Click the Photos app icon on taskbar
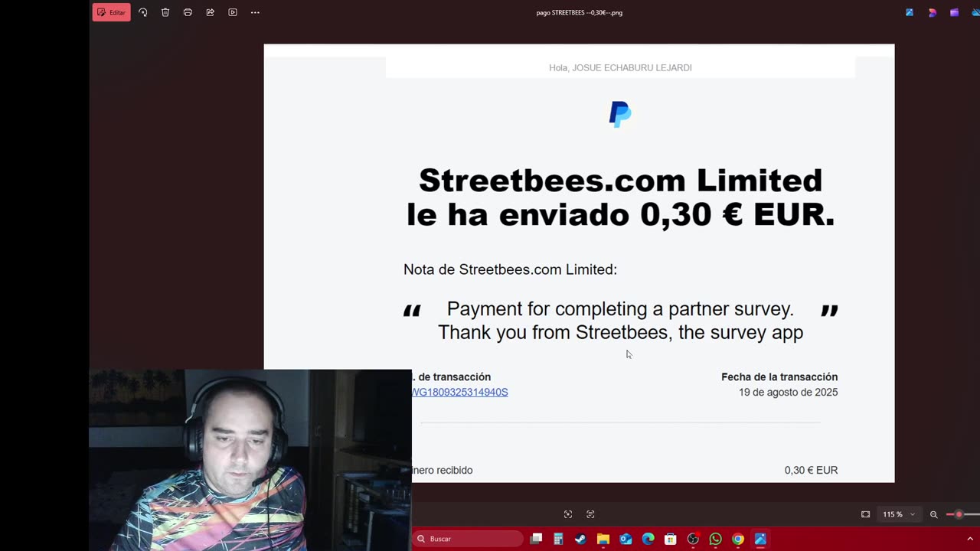980x551 pixels. click(x=760, y=539)
